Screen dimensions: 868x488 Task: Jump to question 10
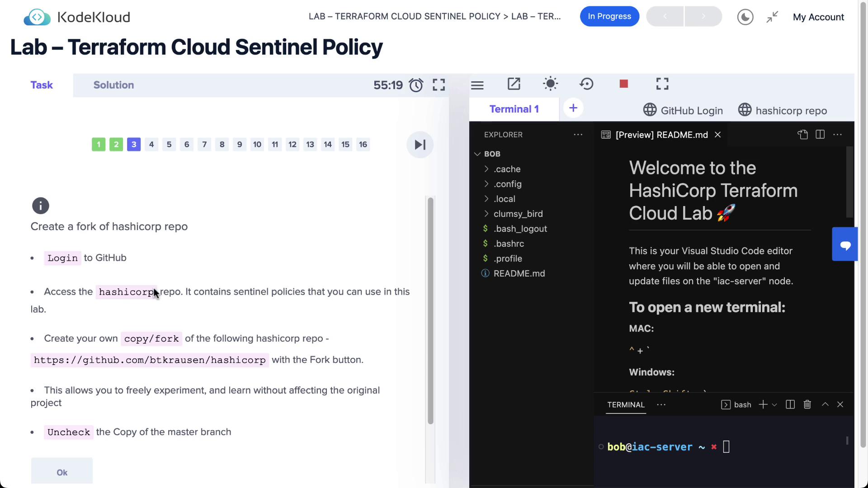click(x=257, y=145)
